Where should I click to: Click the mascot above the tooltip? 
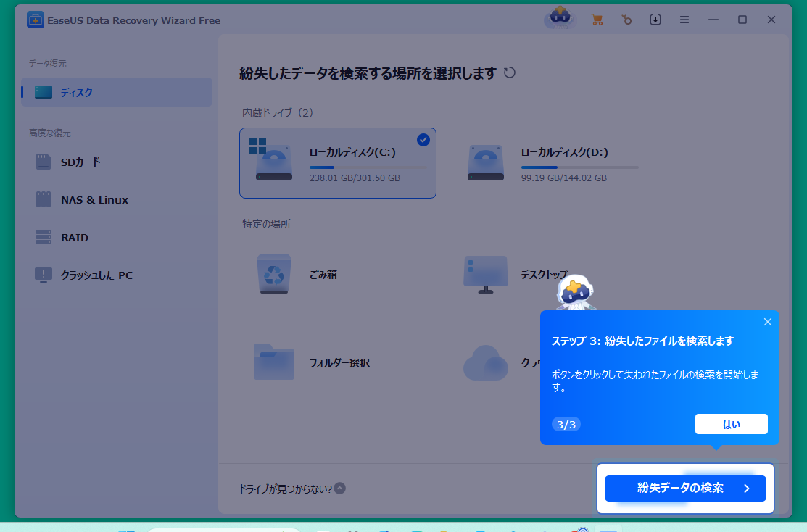[576, 292]
